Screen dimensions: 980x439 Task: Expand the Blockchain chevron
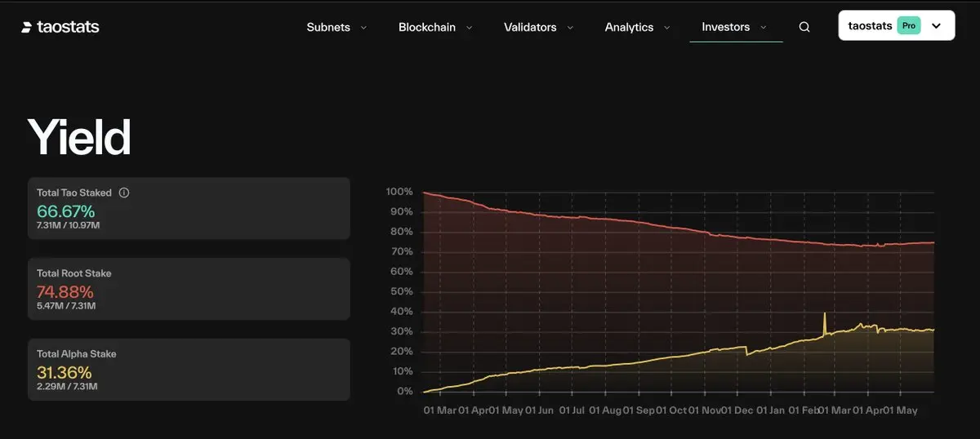point(470,28)
